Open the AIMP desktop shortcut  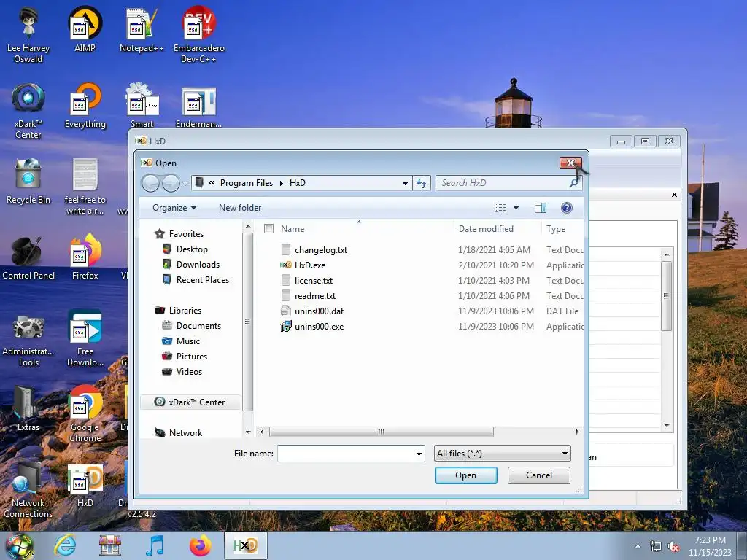pyautogui.click(x=85, y=29)
